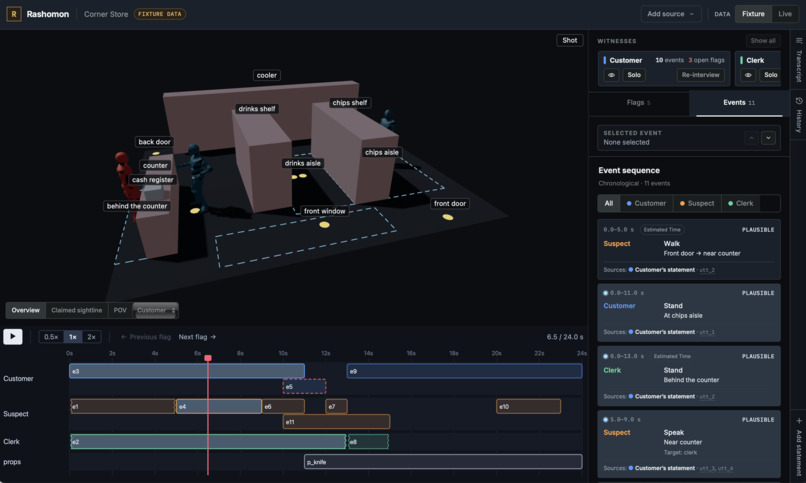Open utt_2 source link in Walk event
Screen dimensions: 806x483
(707, 270)
